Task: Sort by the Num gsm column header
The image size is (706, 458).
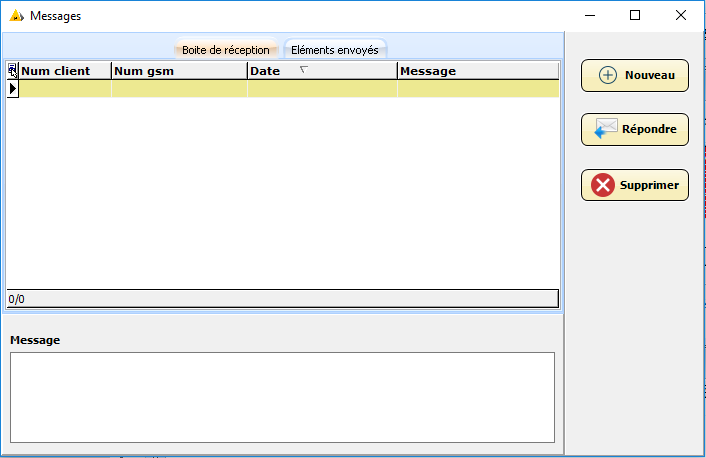Action: click(x=179, y=71)
